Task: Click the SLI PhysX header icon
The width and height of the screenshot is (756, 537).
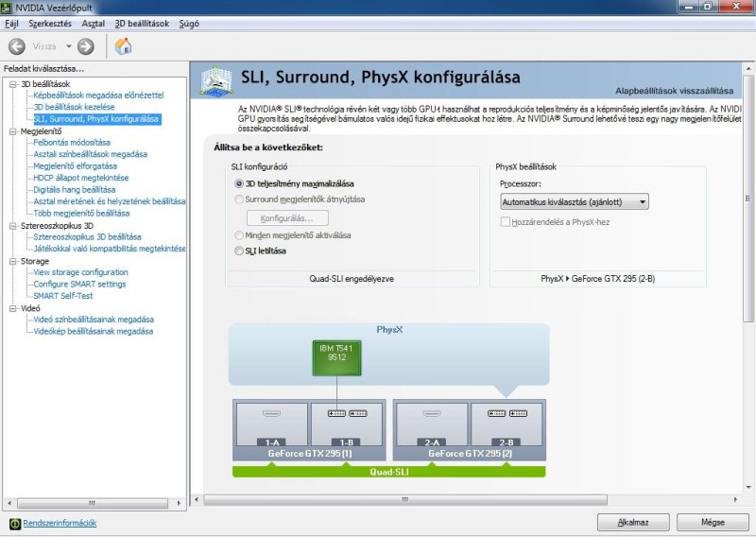Action: click(216, 81)
